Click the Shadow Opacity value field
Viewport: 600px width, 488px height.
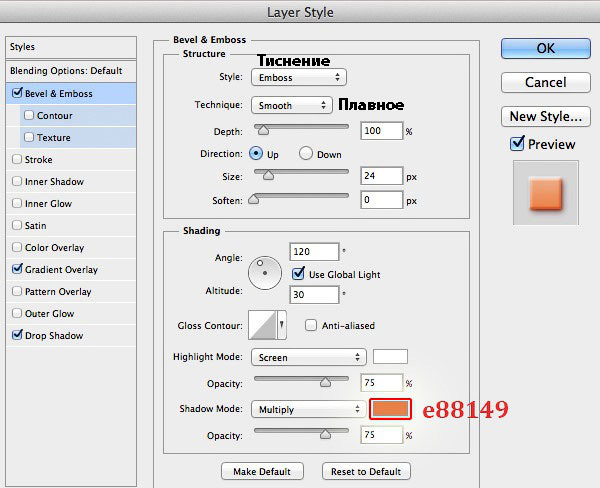(382, 435)
